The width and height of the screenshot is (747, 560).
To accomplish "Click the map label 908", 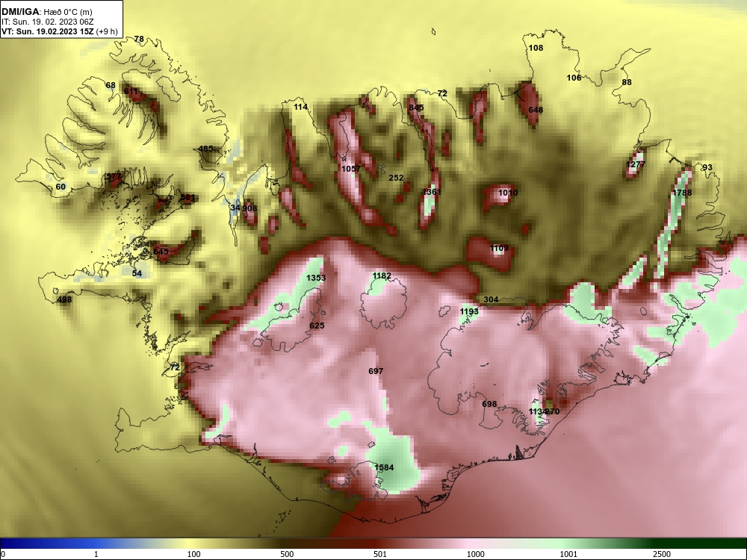I will [x=249, y=208].
